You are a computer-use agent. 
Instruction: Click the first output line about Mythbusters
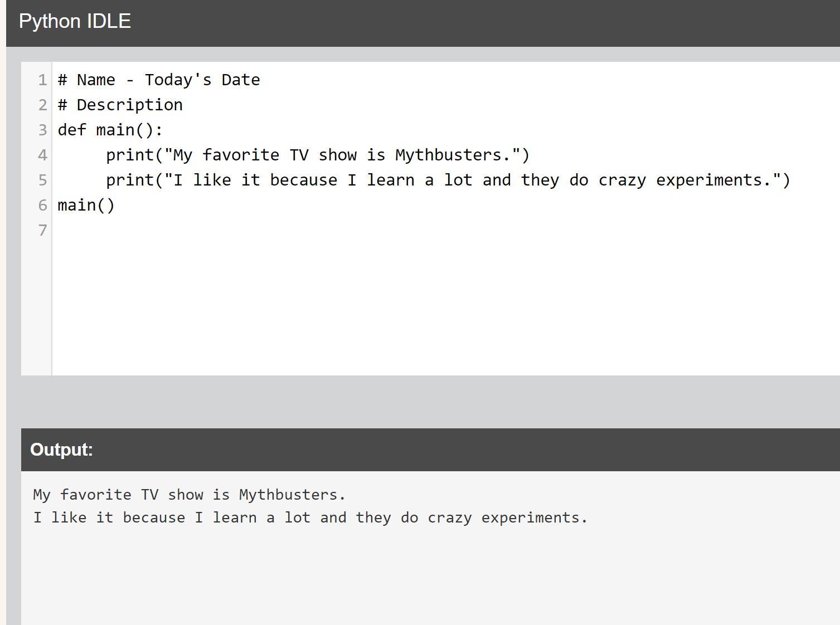(x=190, y=495)
